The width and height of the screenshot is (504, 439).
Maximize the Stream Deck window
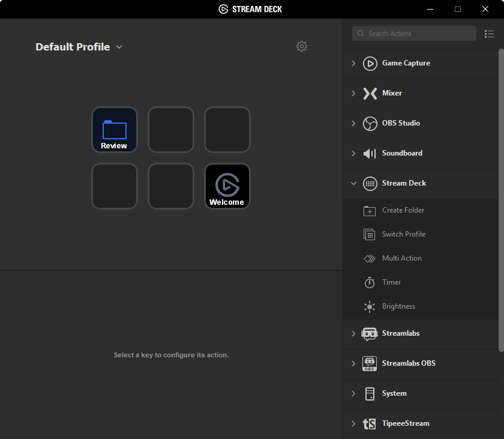click(x=458, y=9)
